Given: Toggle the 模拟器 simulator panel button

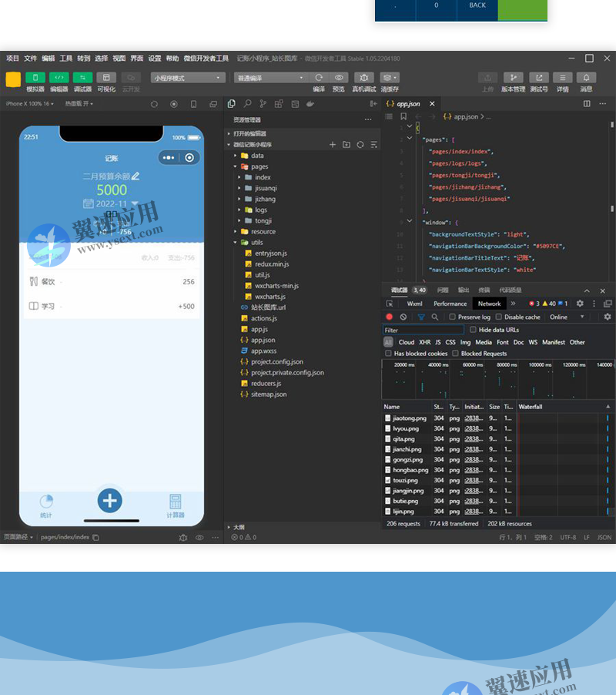Looking at the screenshot, I should [x=35, y=78].
